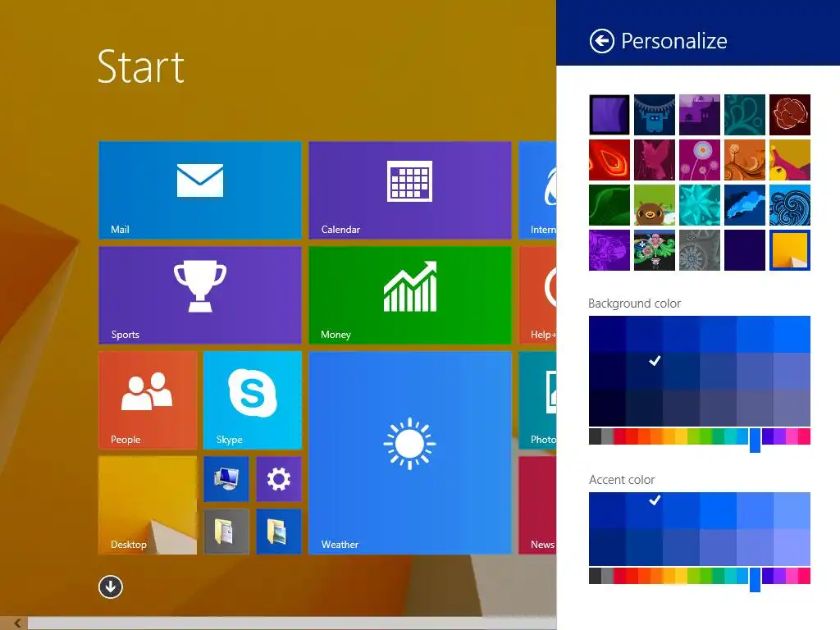Pick the checked dark blue background shade
Viewport: 840px width, 630px height.
point(644,371)
